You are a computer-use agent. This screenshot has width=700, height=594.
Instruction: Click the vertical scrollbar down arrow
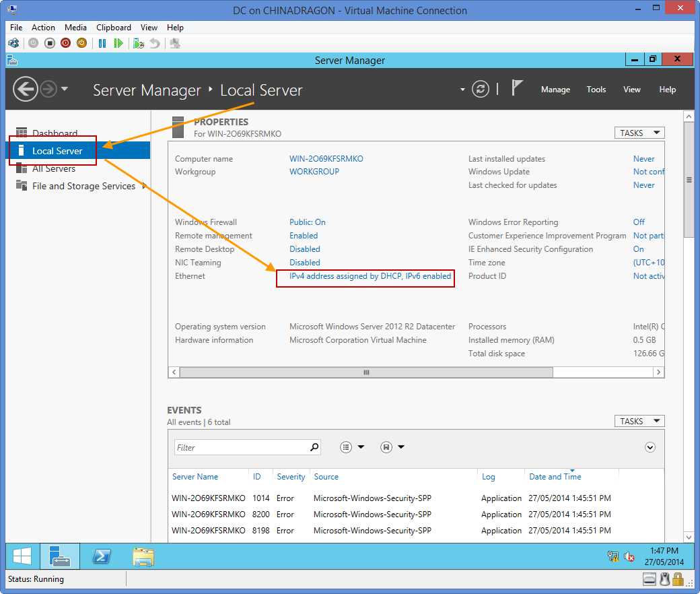click(689, 537)
